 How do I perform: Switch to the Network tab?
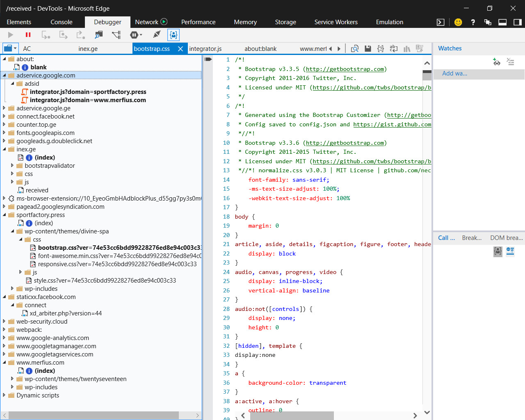tap(146, 22)
